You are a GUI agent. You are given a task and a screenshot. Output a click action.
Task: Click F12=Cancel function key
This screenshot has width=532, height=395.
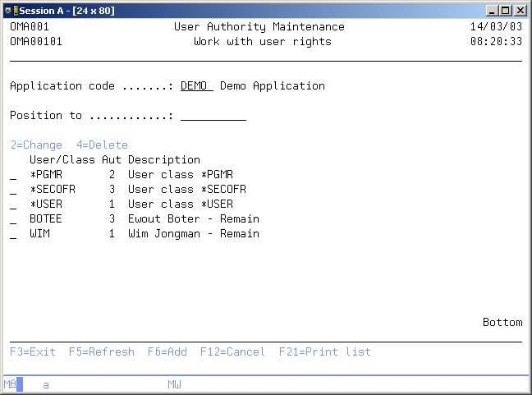tap(232, 352)
